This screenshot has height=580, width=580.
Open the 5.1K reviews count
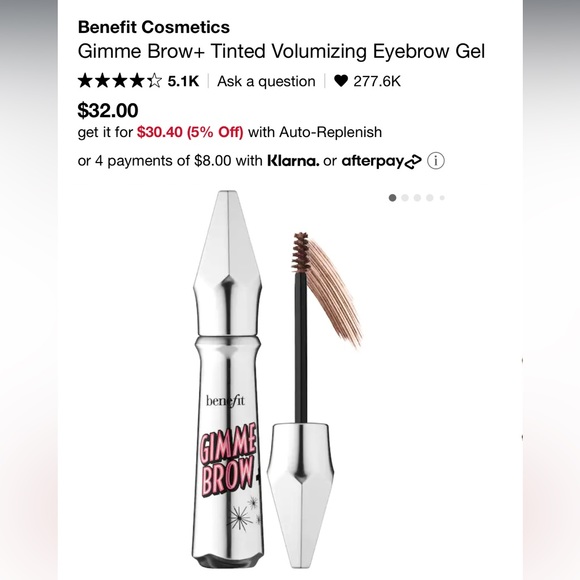(x=183, y=81)
